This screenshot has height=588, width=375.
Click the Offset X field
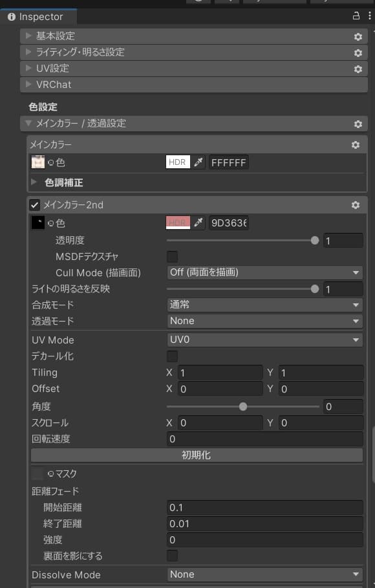click(x=220, y=389)
